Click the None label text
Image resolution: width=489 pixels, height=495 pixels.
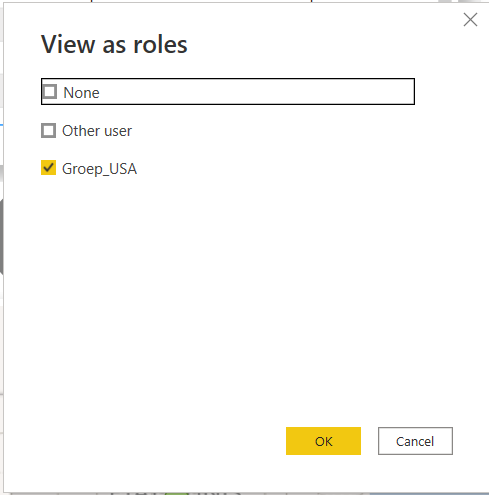[x=81, y=93]
